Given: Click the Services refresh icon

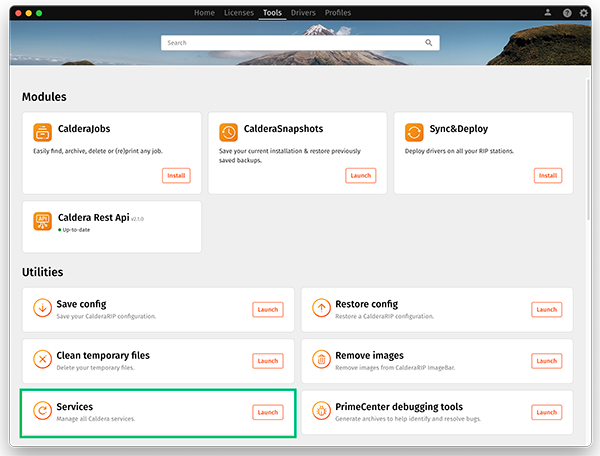Looking at the screenshot, I should click(42, 410).
